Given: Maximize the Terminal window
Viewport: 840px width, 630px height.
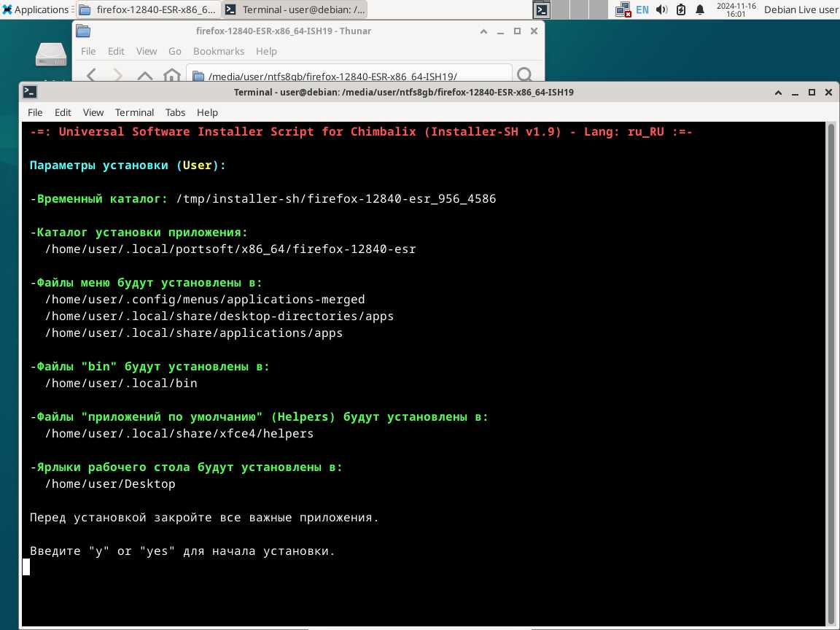Looking at the screenshot, I should tap(812, 92).
